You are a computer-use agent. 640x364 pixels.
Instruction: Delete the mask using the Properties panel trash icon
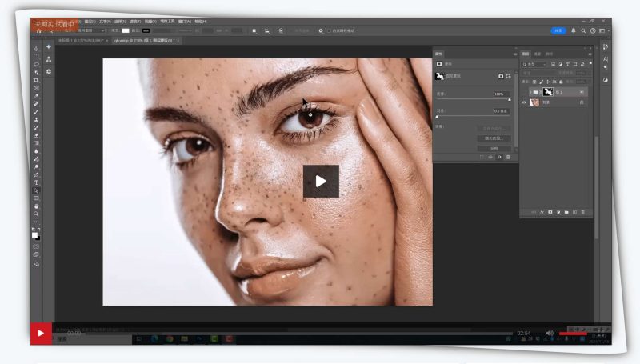coord(507,157)
